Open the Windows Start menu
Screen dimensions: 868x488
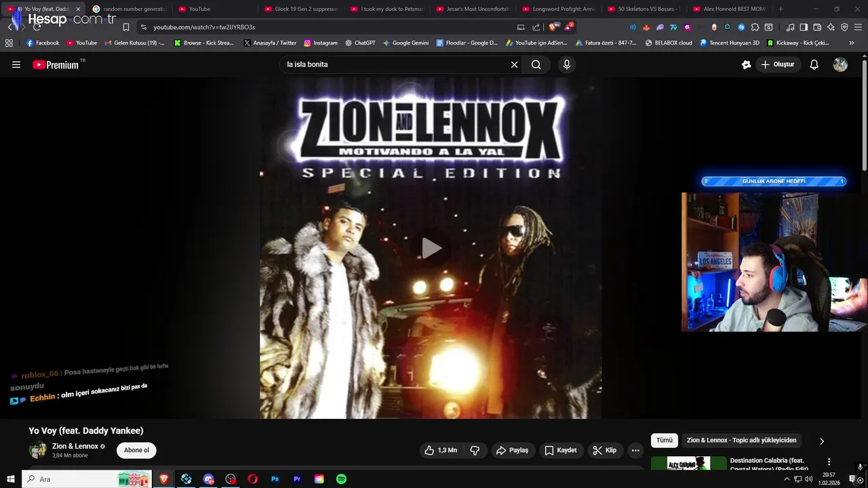tap(11, 479)
